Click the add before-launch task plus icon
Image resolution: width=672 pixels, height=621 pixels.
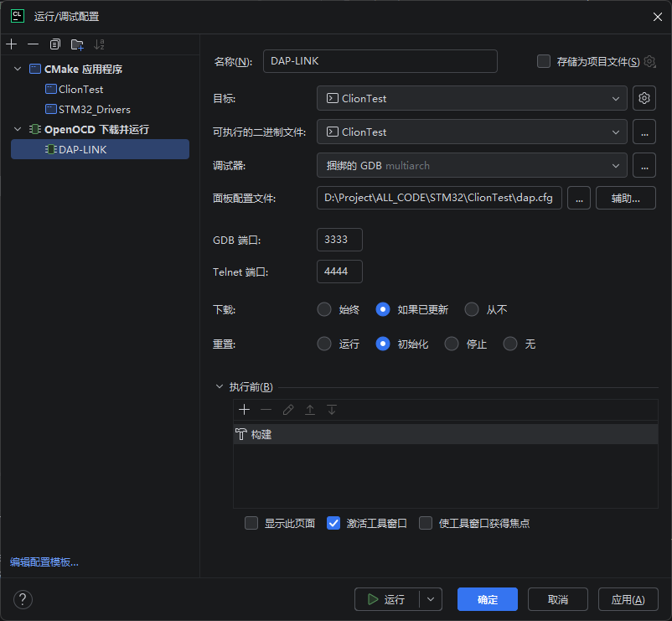tap(245, 410)
